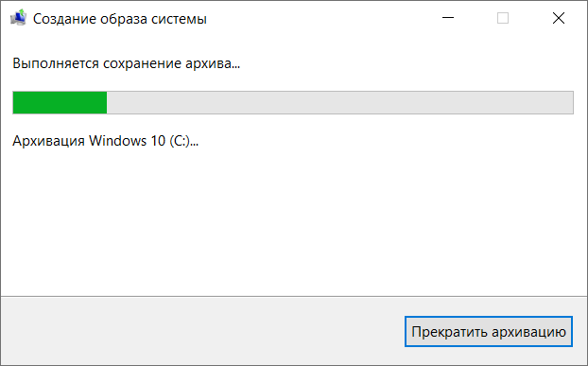
Task: Click the system image icon in title bar
Action: pyautogui.click(x=18, y=18)
